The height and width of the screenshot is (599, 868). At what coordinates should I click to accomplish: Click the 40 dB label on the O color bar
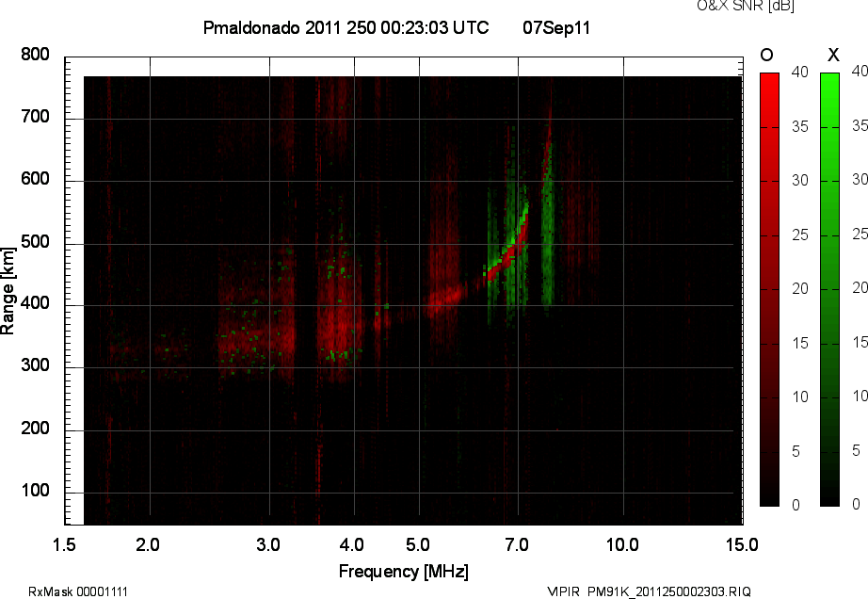(x=800, y=72)
